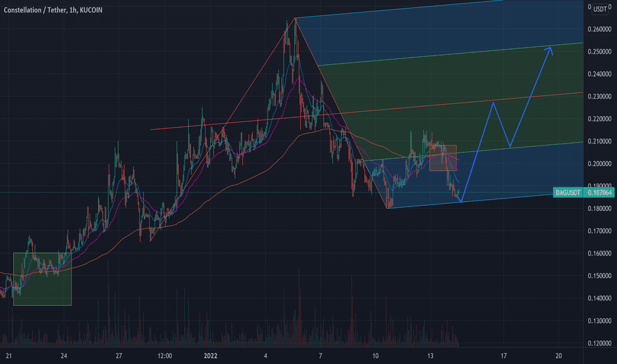
Task: Click the DAGUSDT price label tag
Action: click(x=568, y=193)
